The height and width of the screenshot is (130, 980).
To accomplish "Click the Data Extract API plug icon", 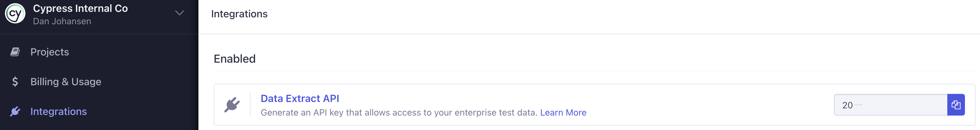I will tap(232, 105).
